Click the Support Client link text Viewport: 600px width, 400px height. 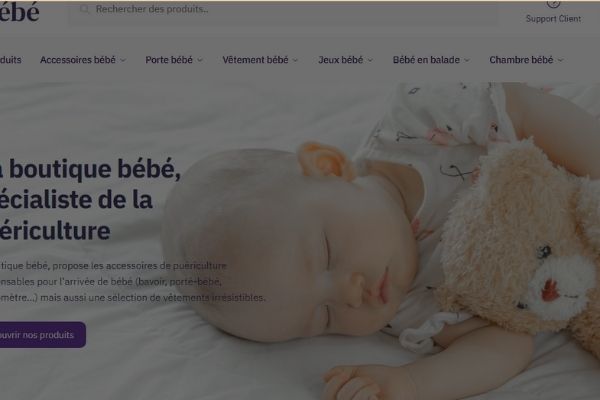553,19
